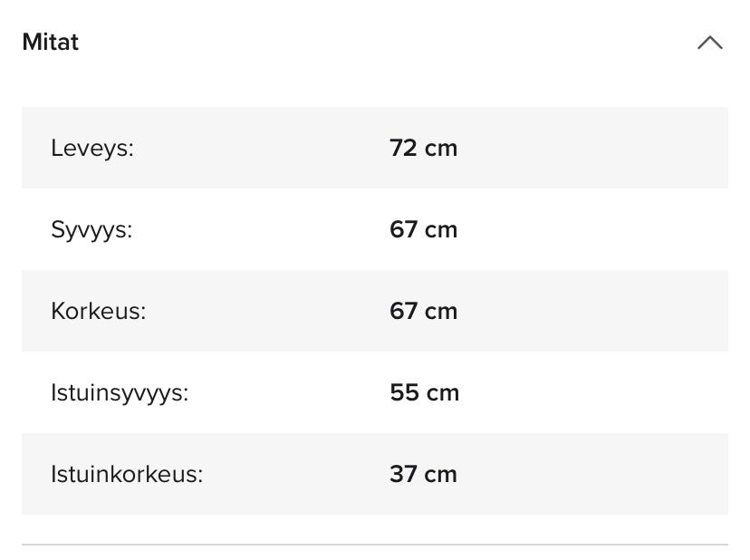Select the 55 cm seat depth value
Viewport: 750px width, 560px height.
click(x=424, y=392)
